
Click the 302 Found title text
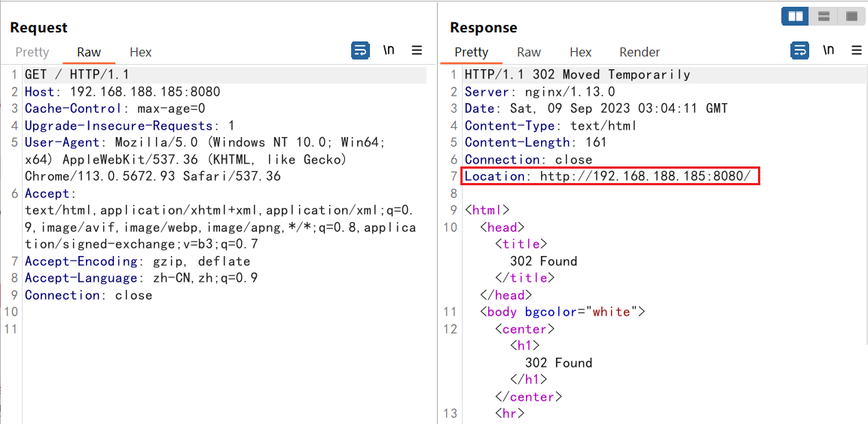(x=543, y=261)
